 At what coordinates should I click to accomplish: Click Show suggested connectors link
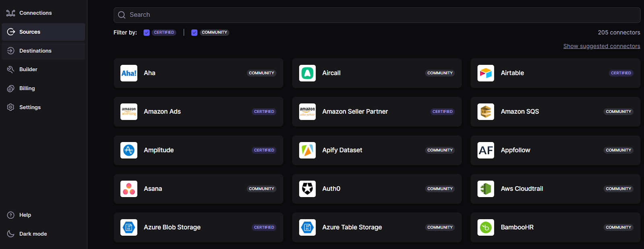click(x=602, y=46)
